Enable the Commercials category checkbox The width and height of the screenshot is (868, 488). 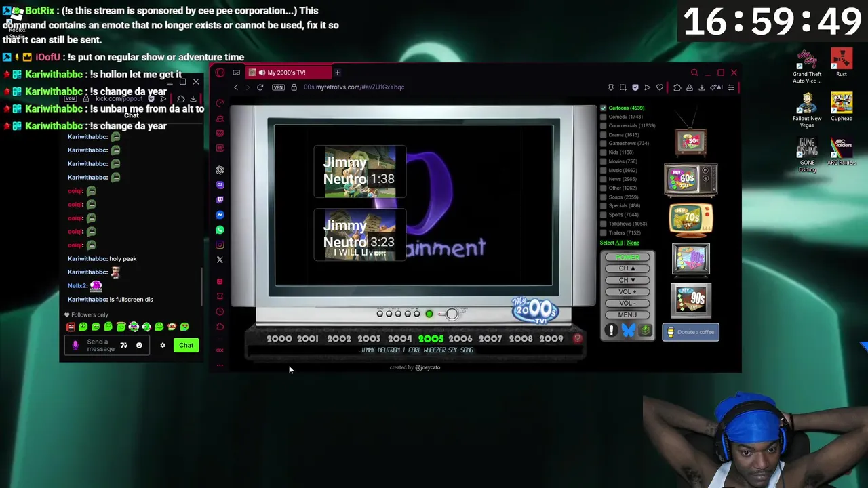click(604, 125)
